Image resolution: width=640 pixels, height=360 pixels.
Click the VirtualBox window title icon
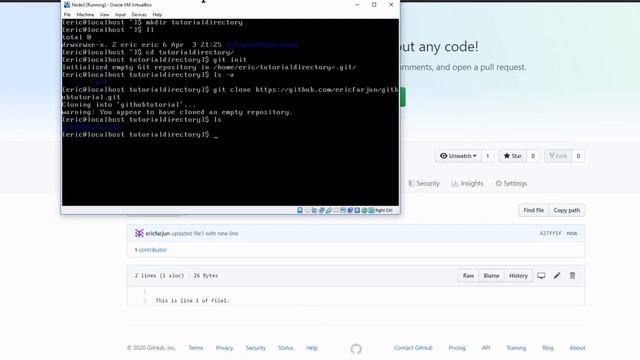[67, 5]
